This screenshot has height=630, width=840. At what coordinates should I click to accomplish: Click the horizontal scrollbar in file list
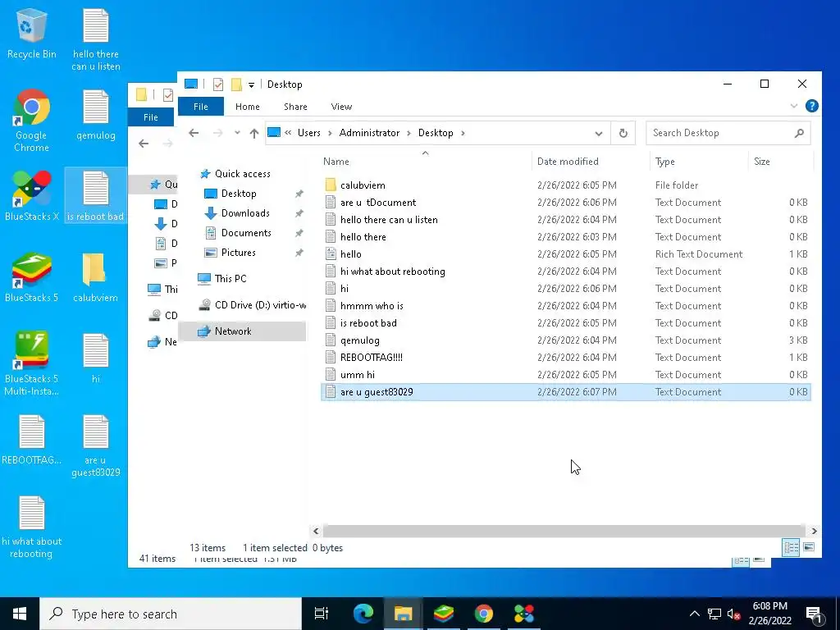pyautogui.click(x=564, y=531)
